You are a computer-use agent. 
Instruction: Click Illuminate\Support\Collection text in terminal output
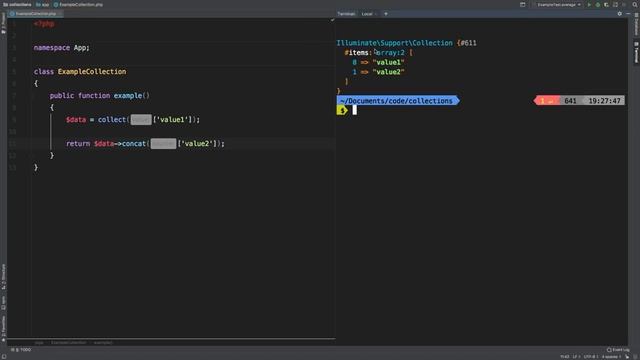[x=394, y=43]
